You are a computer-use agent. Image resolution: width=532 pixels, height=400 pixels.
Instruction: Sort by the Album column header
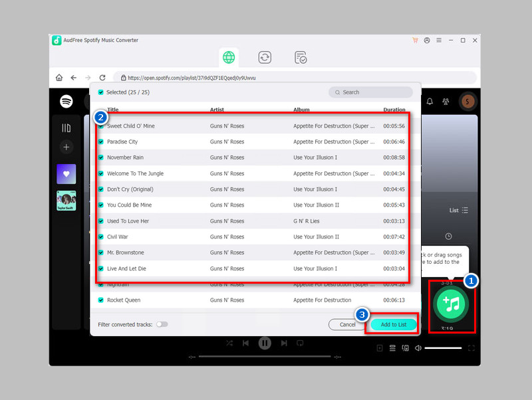pos(301,110)
